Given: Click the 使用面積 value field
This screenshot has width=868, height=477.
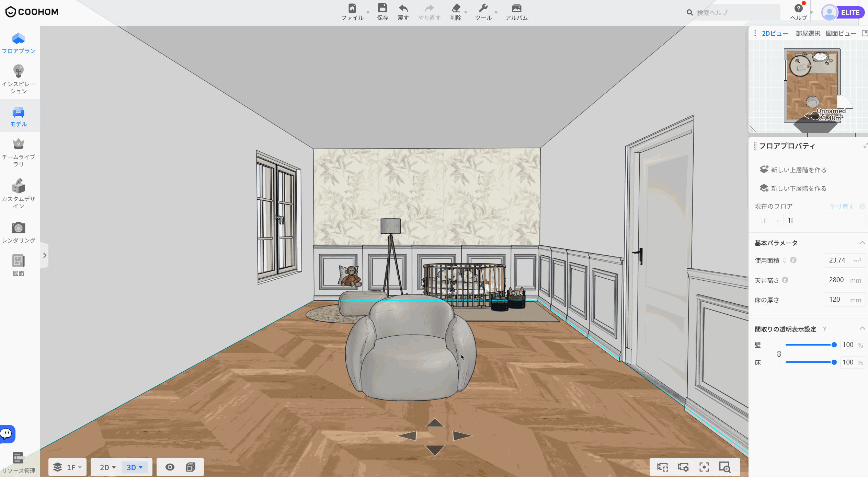Looking at the screenshot, I should tap(845, 260).
